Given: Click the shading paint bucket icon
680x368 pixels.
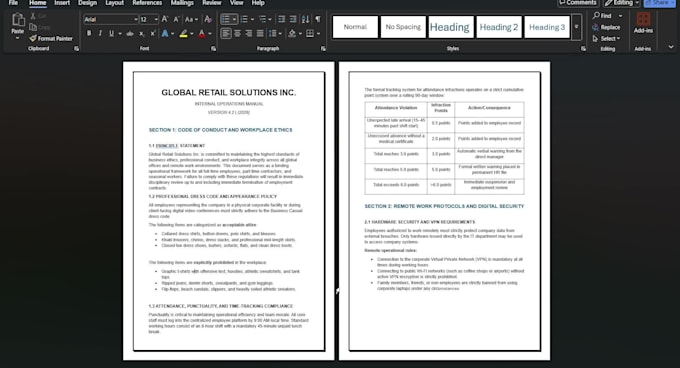Looking at the screenshot, I should (x=292, y=33).
